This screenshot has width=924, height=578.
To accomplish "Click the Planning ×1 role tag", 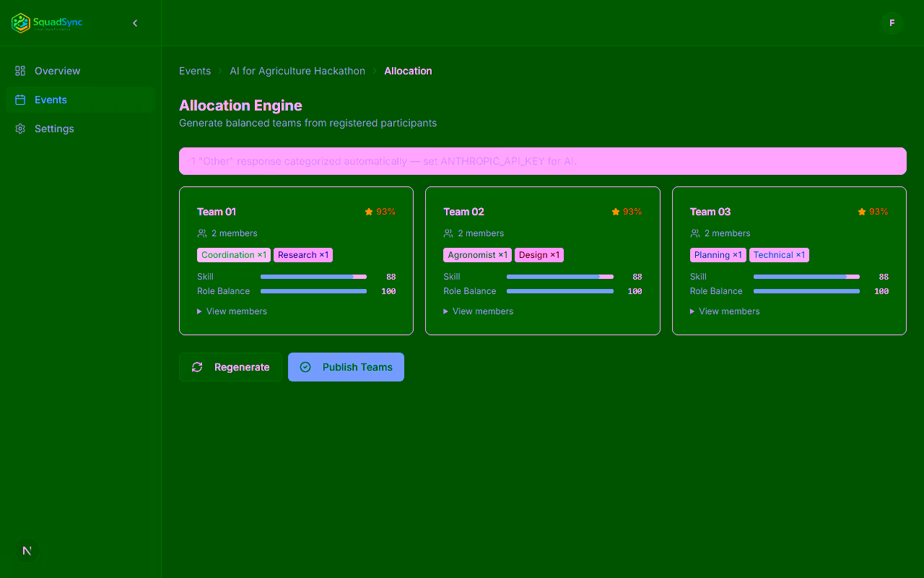I will pyautogui.click(x=718, y=255).
